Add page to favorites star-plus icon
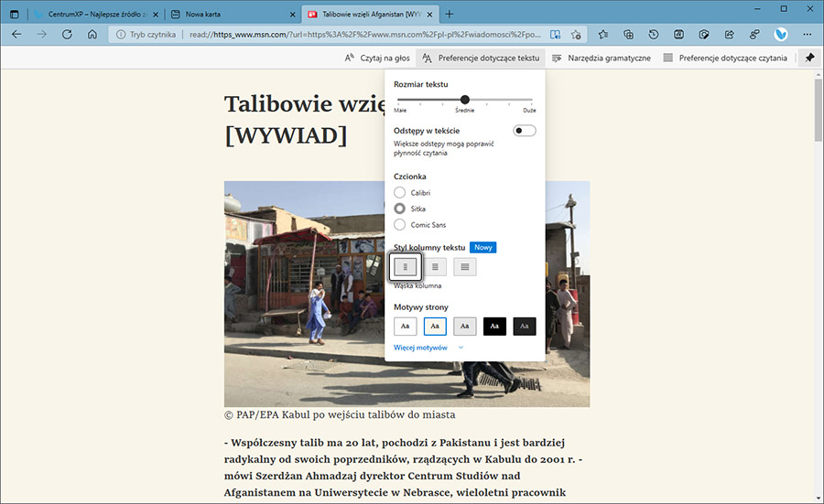824x504 pixels. 576,35
